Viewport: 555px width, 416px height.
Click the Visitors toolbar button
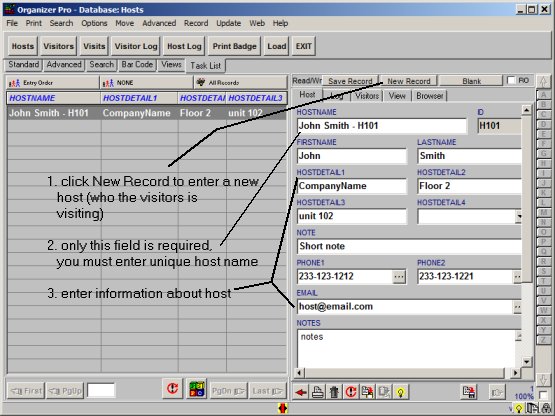58,46
